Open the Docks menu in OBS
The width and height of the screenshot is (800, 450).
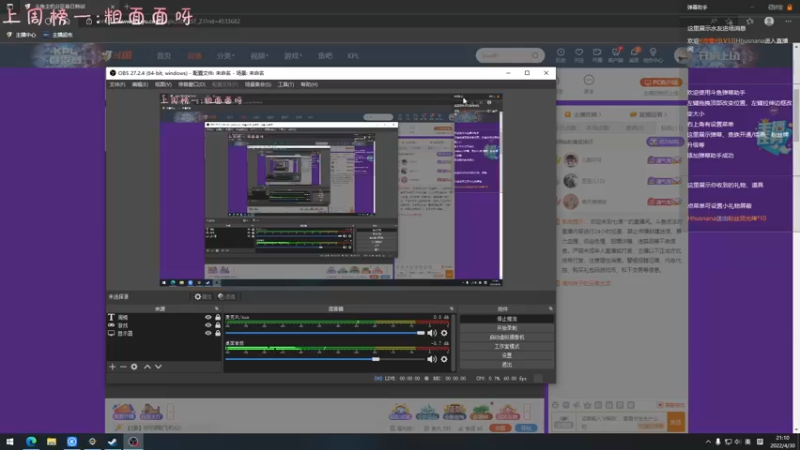192,85
